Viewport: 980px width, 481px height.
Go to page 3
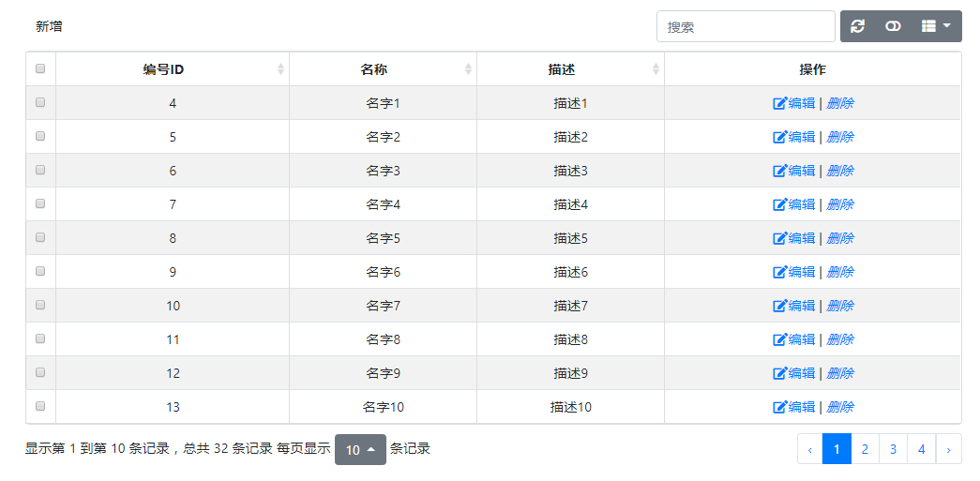click(x=893, y=449)
